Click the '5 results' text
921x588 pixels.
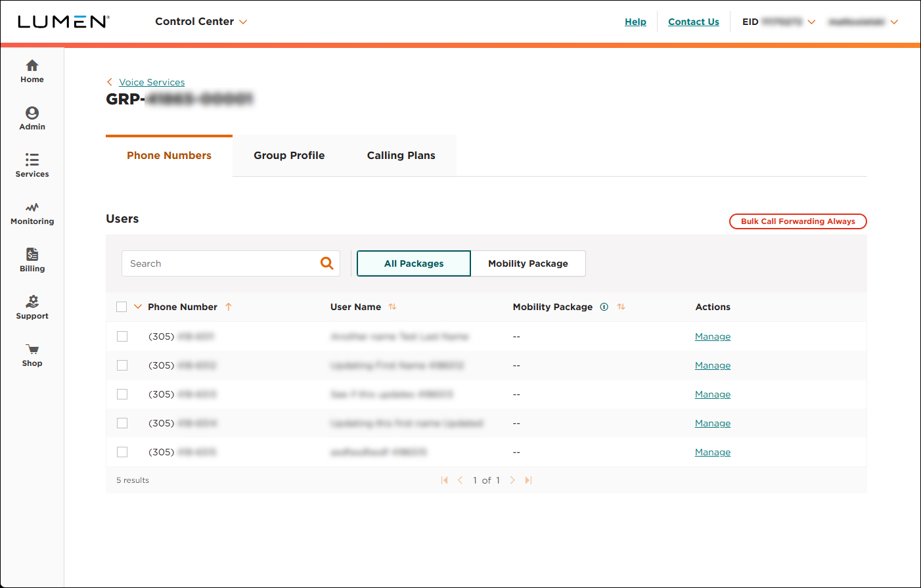[133, 480]
